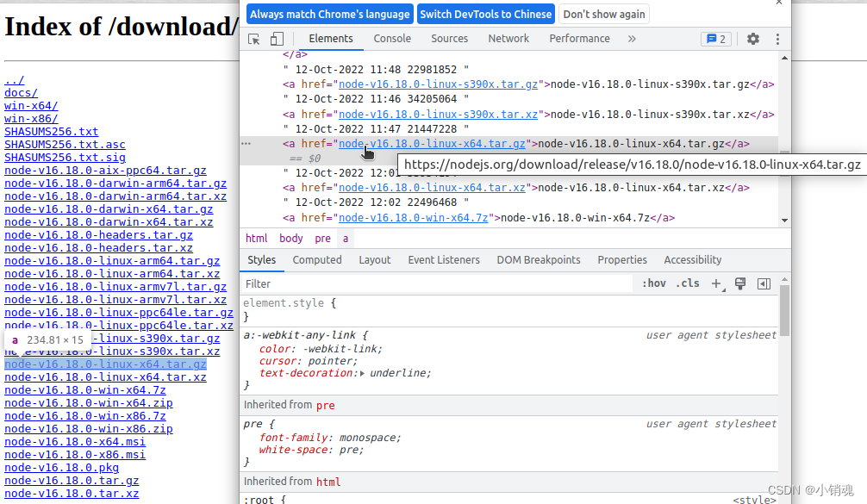Screen dimensions: 867x504
Task: Download node-v16.18.0-darwin-x64.tar.xz
Action: click(109, 222)
